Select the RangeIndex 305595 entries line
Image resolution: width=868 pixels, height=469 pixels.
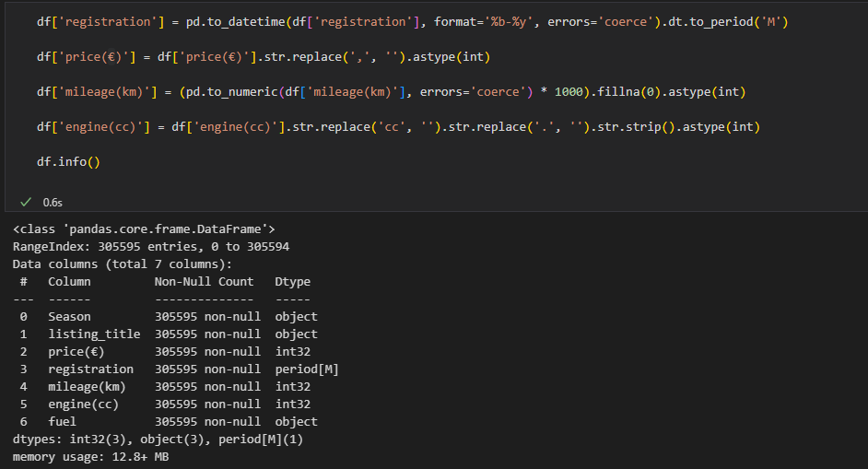(x=151, y=246)
